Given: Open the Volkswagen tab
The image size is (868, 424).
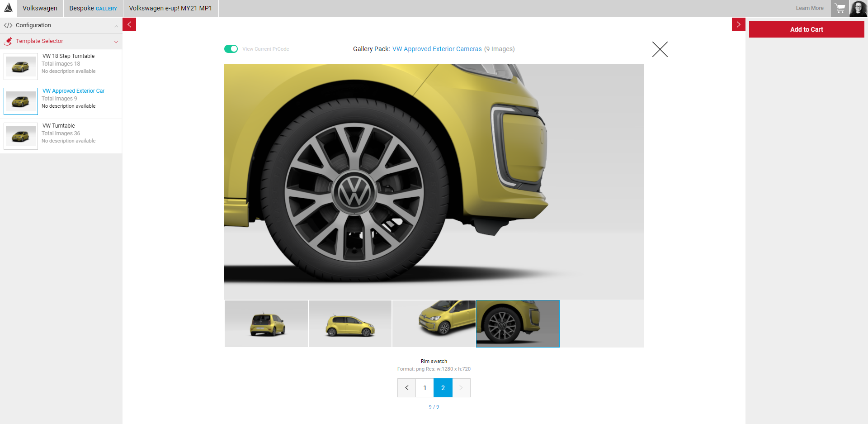Looking at the screenshot, I should click(x=40, y=8).
